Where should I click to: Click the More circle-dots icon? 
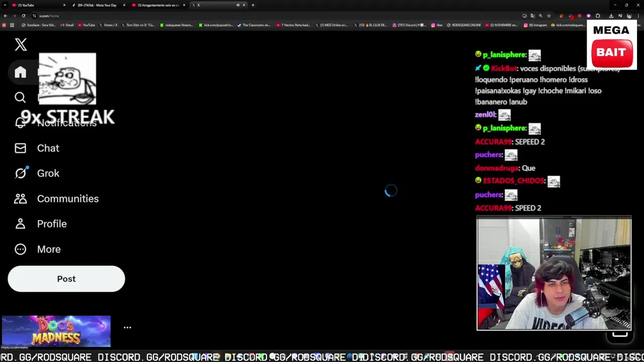(x=20, y=249)
